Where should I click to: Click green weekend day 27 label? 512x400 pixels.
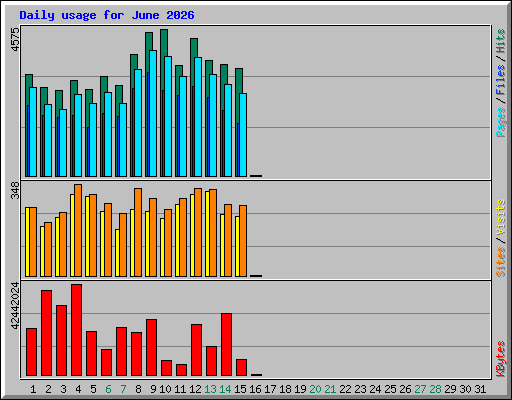[420, 389]
